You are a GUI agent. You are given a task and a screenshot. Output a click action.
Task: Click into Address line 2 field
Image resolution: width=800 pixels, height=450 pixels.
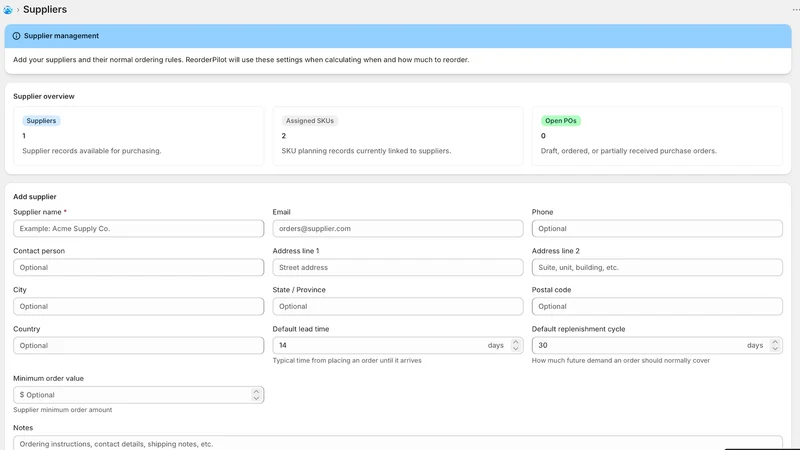657,267
